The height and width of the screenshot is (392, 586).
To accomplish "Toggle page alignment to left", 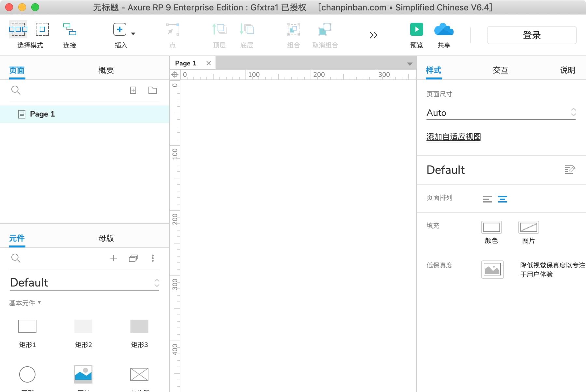I will pyautogui.click(x=487, y=199).
